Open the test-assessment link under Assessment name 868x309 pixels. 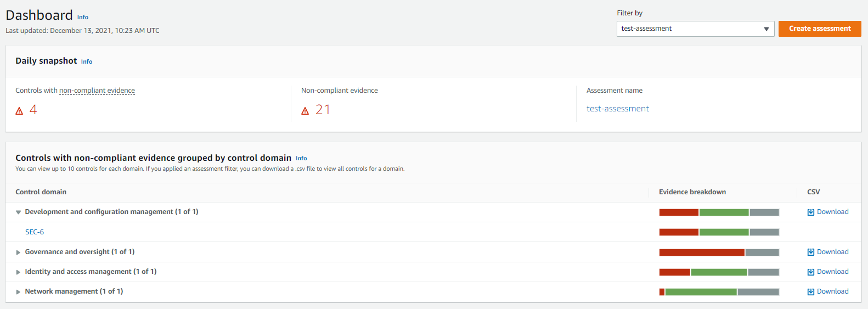[617, 109]
